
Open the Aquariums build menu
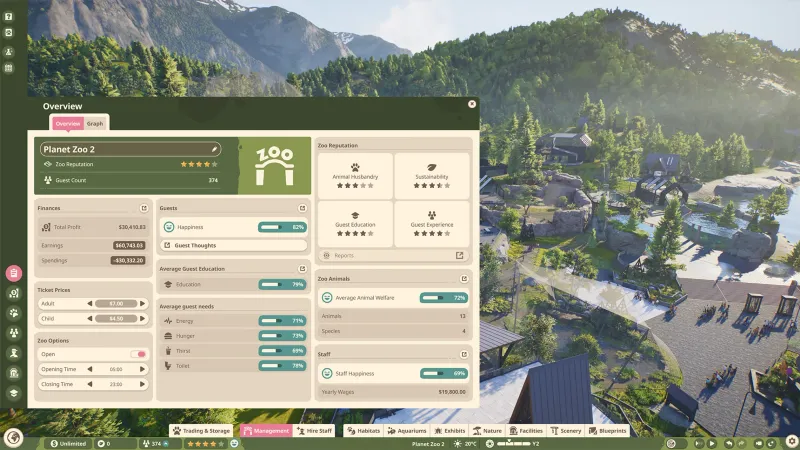407,431
